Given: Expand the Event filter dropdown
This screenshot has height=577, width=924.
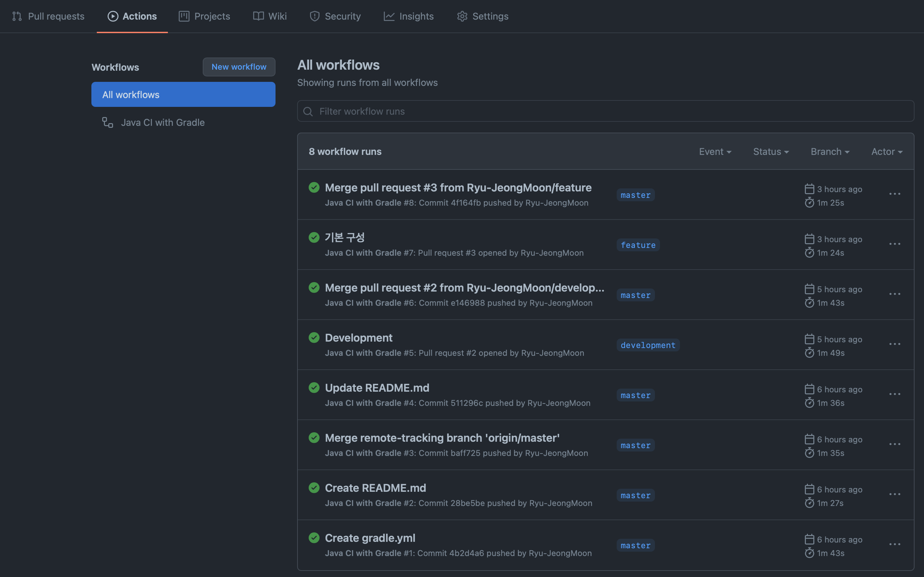Looking at the screenshot, I should click(x=715, y=152).
